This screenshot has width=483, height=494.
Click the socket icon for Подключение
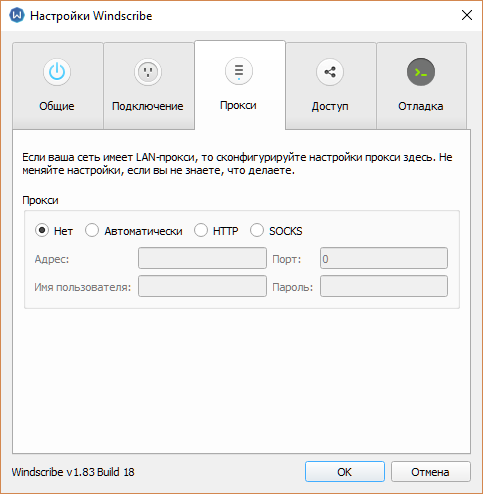(148, 72)
